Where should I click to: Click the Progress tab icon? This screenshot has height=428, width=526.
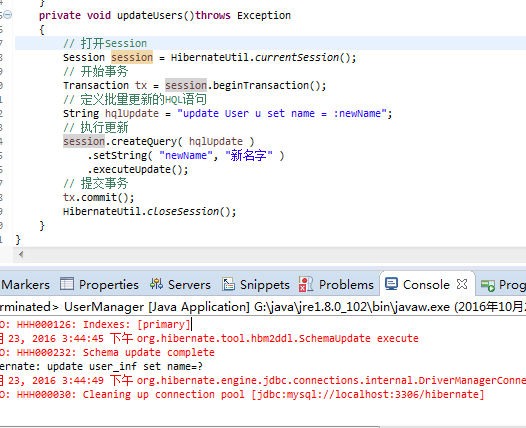tap(487, 285)
